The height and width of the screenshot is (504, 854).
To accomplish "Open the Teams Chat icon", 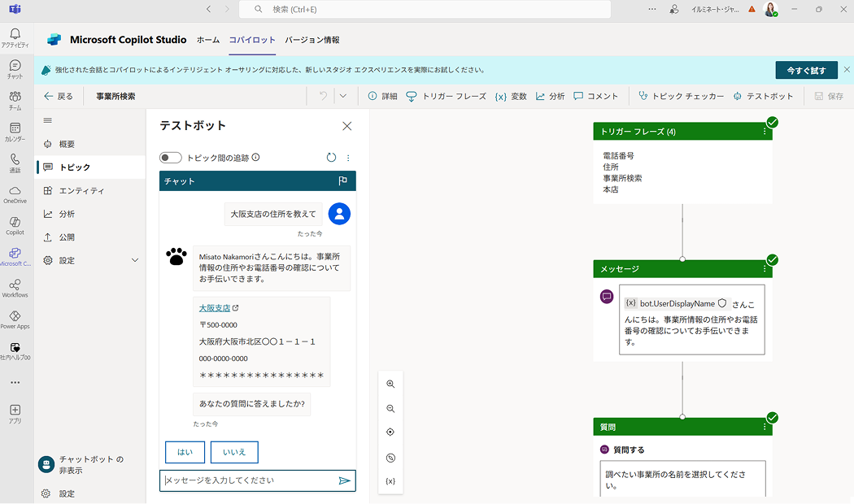I will coord(15,69).
